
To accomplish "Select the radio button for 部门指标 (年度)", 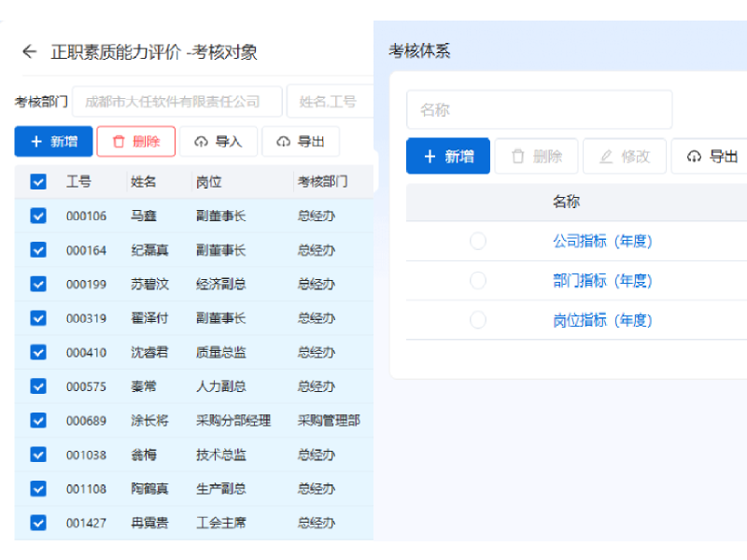I will pos(478,281).
